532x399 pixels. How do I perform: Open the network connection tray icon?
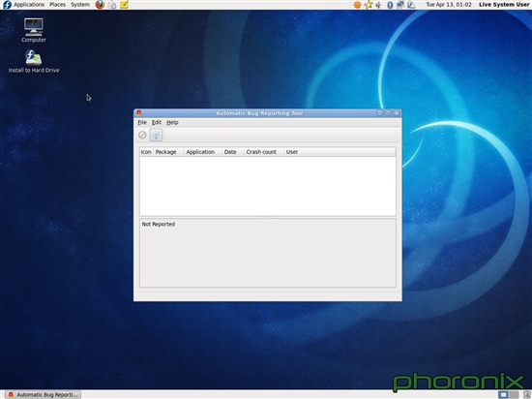[x=400, y=5]
